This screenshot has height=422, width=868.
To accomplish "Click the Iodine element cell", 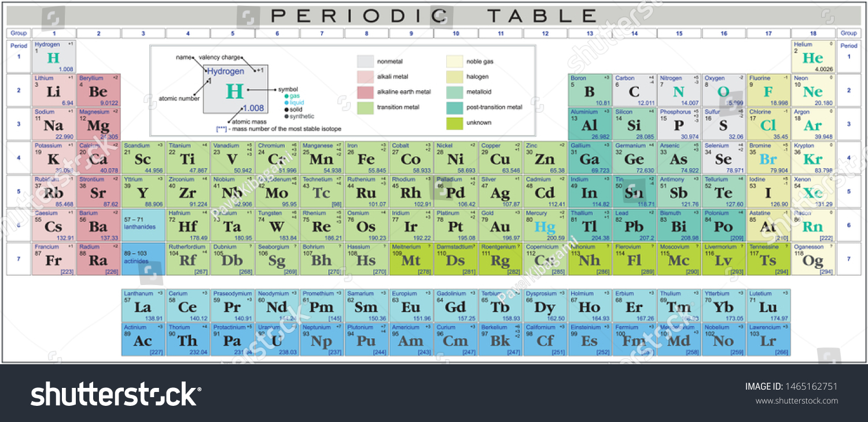I will pos(768,191).
